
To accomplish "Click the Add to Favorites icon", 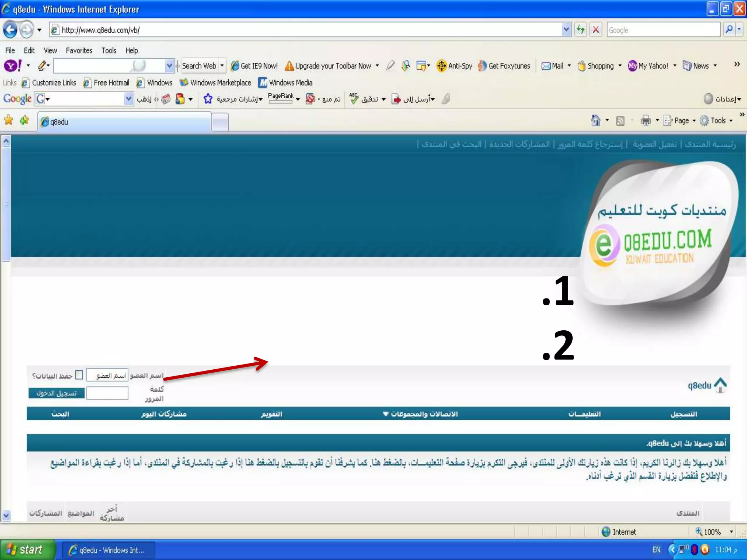I will (24, 120).
